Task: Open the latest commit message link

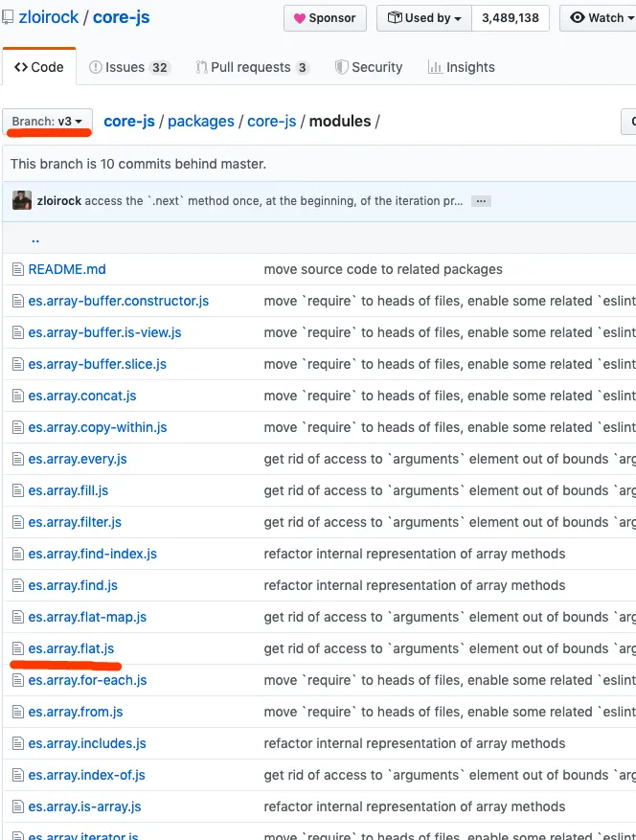Action: (274, 201)
